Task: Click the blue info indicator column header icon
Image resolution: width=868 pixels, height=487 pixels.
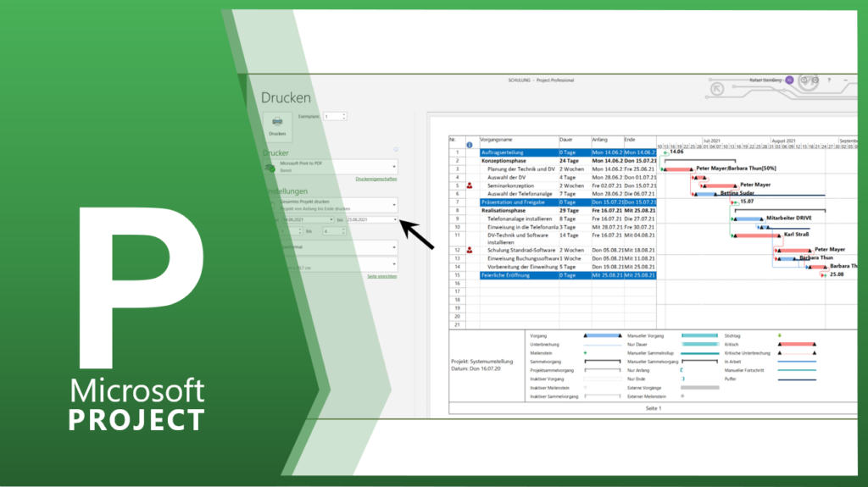Action: tap(470, 145)
